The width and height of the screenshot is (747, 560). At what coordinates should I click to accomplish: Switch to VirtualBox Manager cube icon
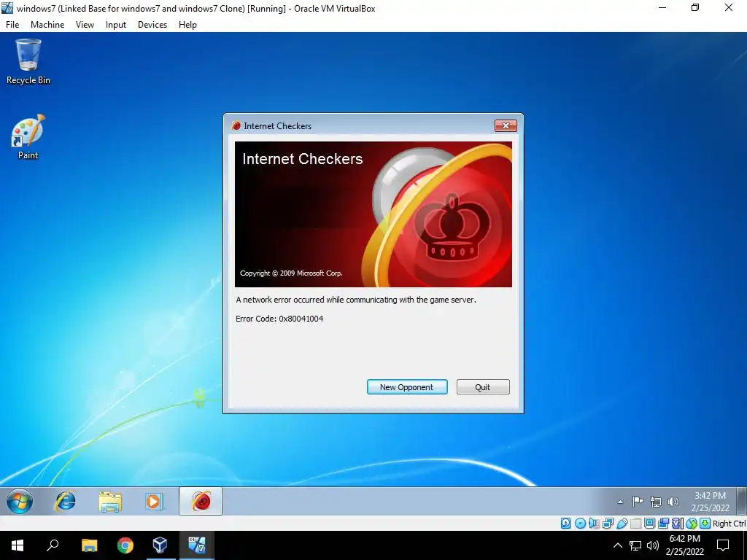point(160,545)
